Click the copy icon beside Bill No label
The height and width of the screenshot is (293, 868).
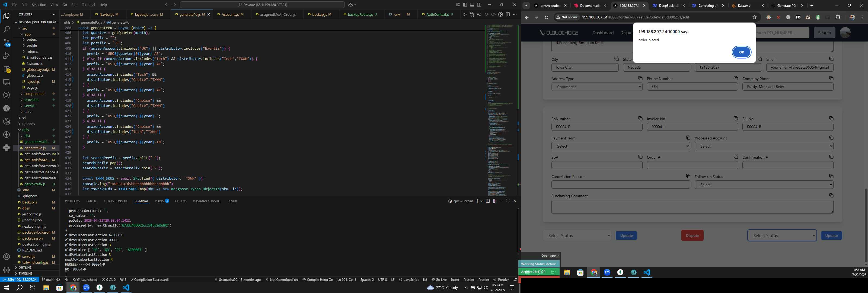pos(831,118)
